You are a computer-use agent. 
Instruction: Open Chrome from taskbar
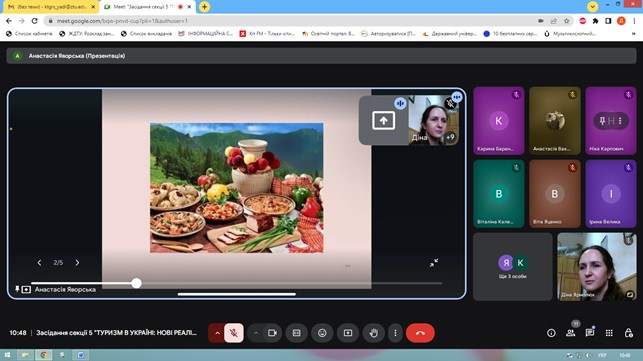43,355
